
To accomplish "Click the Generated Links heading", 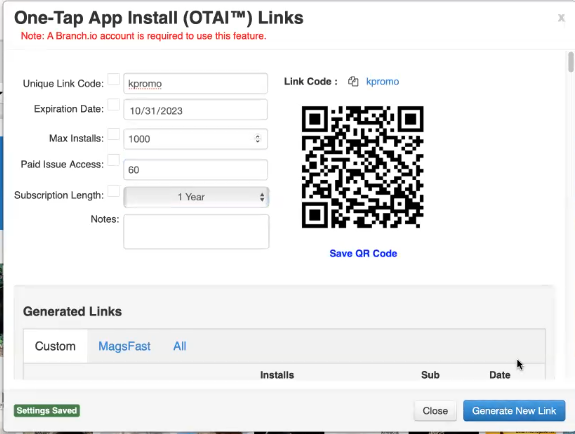I will pyautogui.click(x=72, y=311).
